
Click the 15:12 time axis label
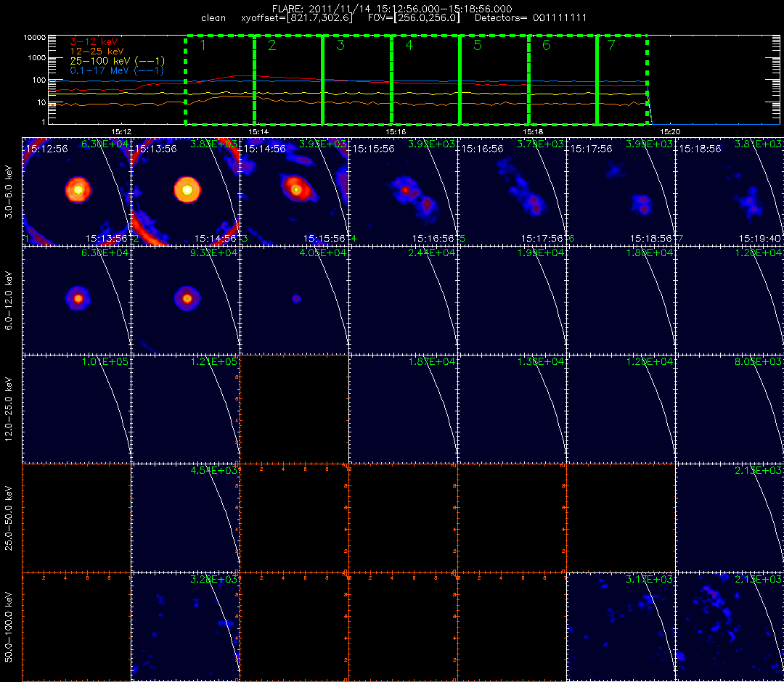(x=121, y=131)
